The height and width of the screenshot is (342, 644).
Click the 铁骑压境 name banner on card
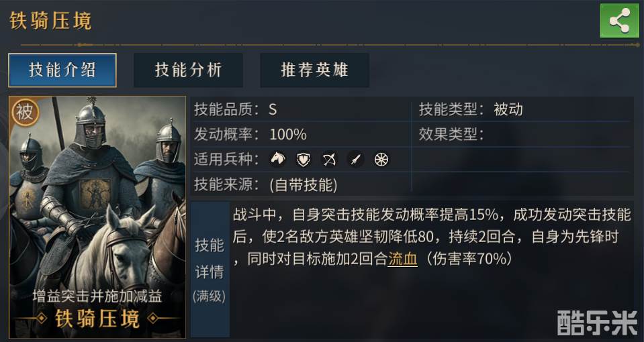97,319
